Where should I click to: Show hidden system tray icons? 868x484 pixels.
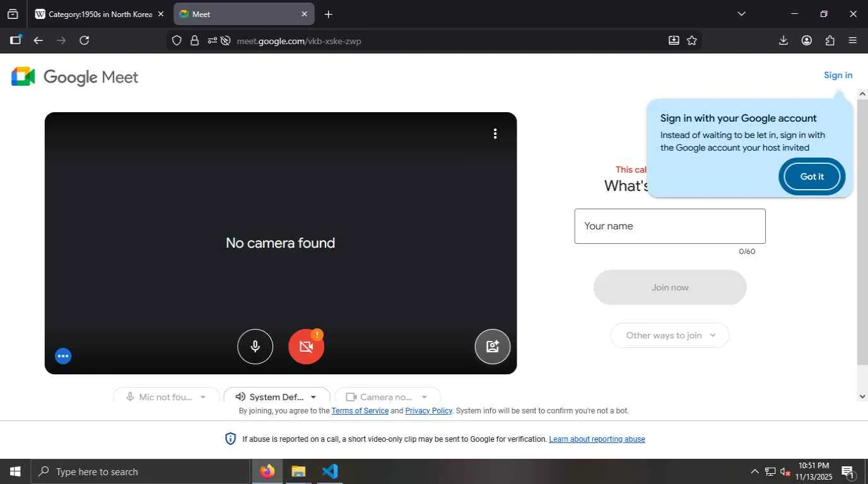coord(754,471)
